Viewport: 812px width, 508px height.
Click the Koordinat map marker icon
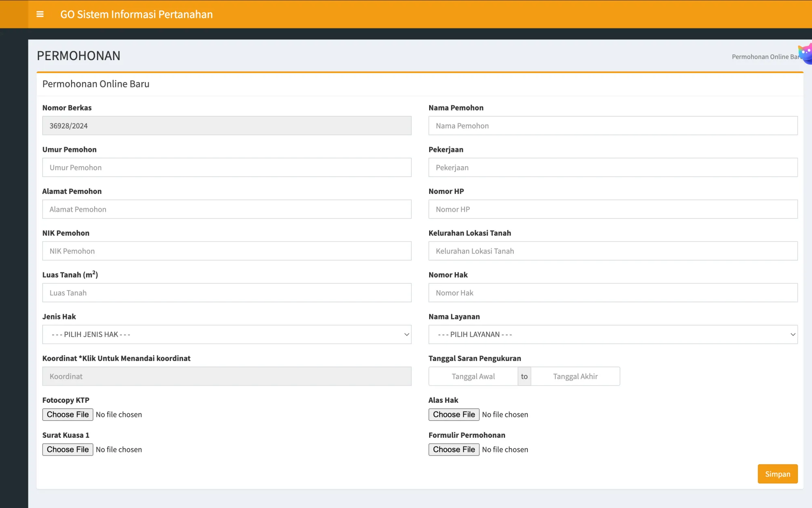coord(227,376)
